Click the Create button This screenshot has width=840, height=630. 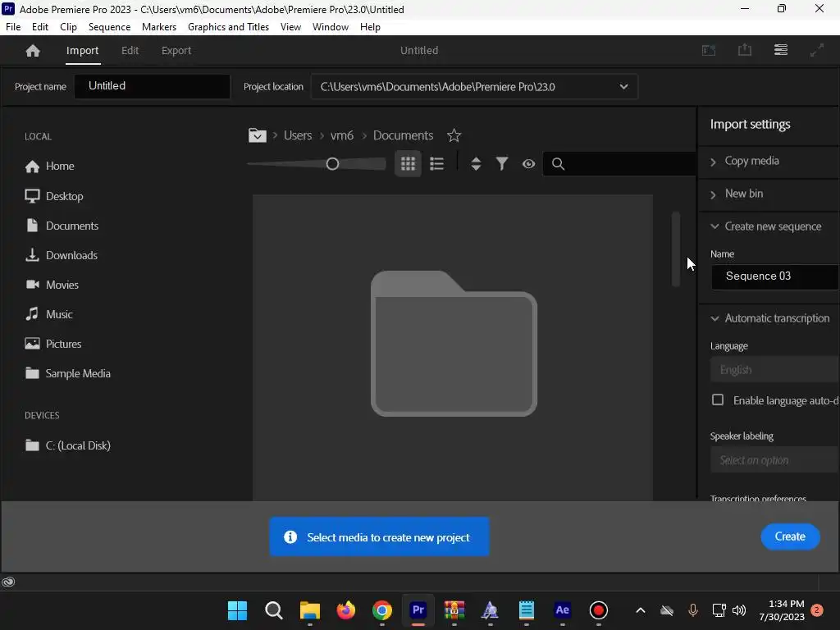tap(790, 536)
